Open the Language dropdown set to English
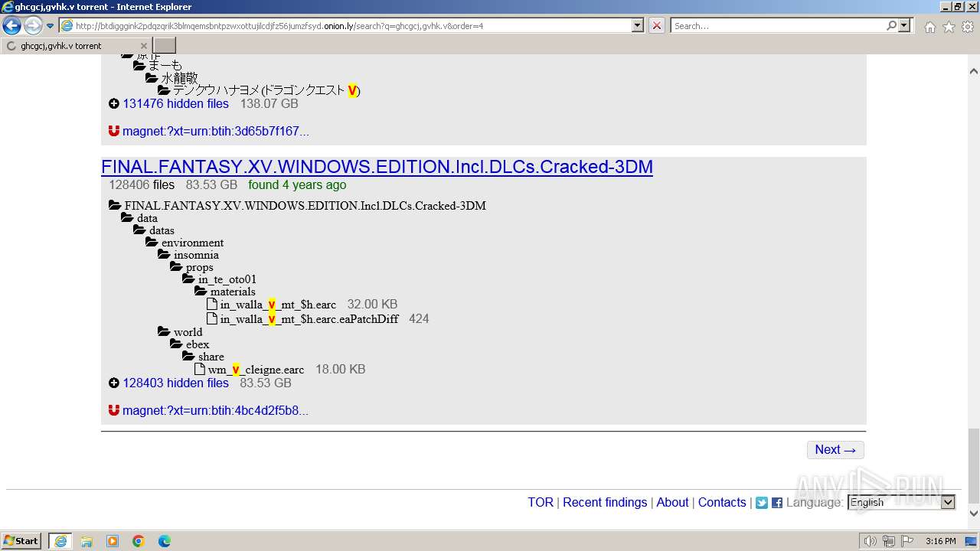 tap(902, 502)
